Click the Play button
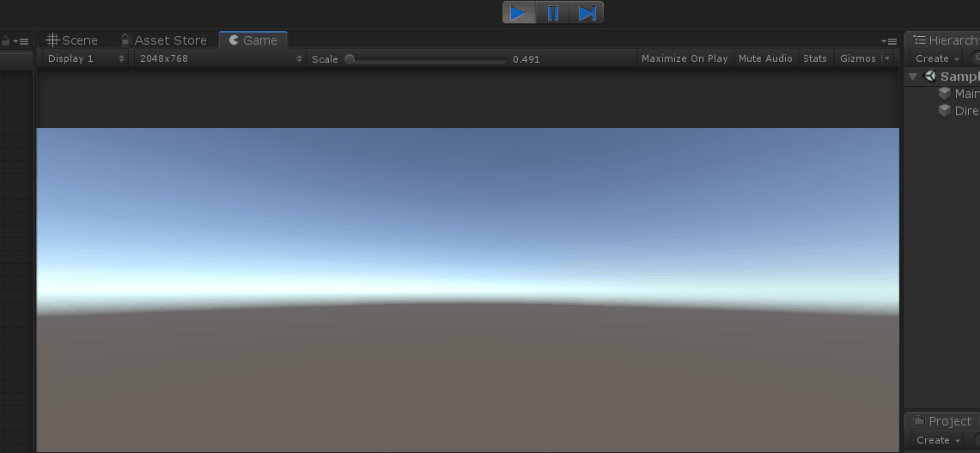 pos(520,13)
